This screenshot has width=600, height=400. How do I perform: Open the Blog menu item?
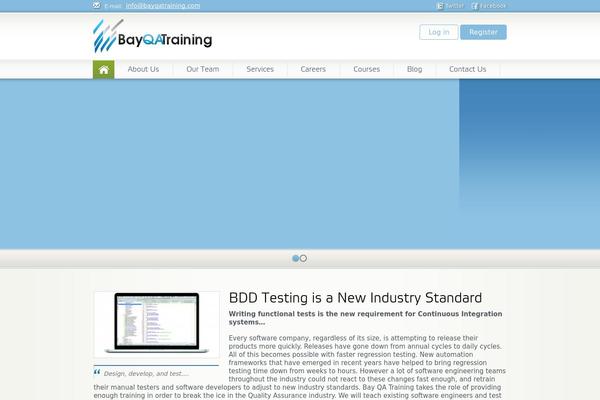414,69
